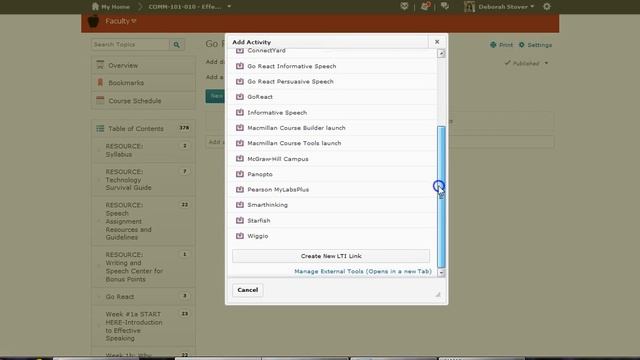Open the Table of Contents item

pos(143,129)
